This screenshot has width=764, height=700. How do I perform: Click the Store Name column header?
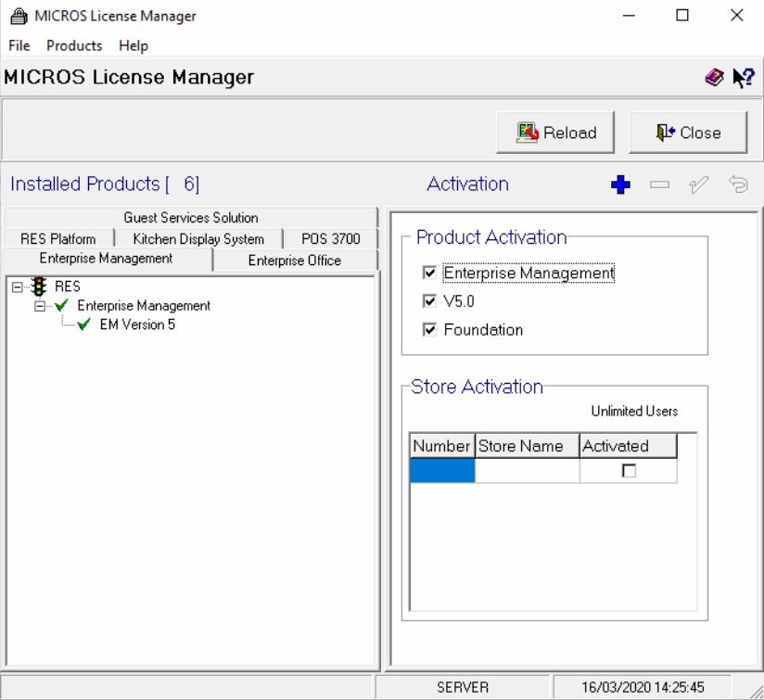528,446
